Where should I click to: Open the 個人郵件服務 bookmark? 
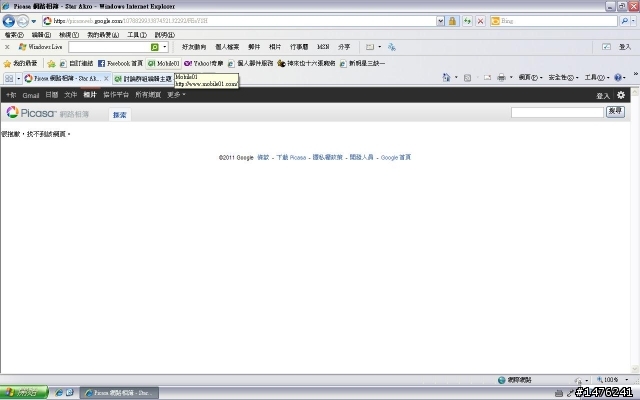click(250, 63)
